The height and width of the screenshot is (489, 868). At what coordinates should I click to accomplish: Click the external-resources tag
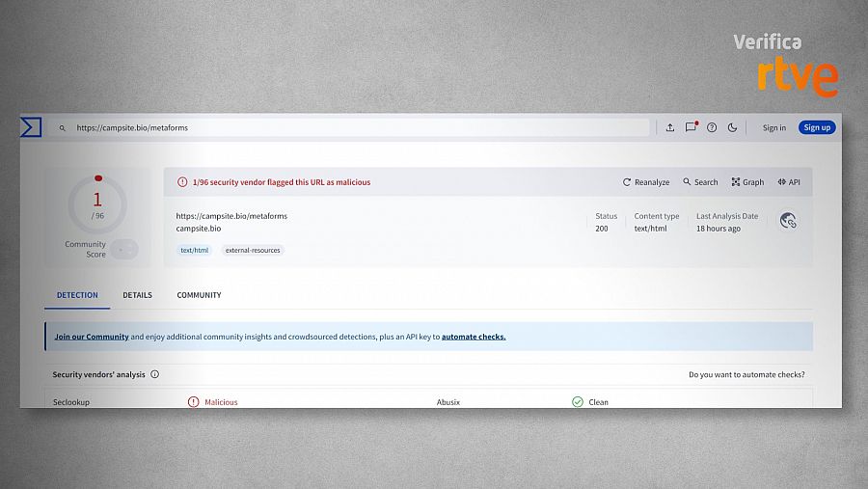pyautogui.click(x=253, y=251)
